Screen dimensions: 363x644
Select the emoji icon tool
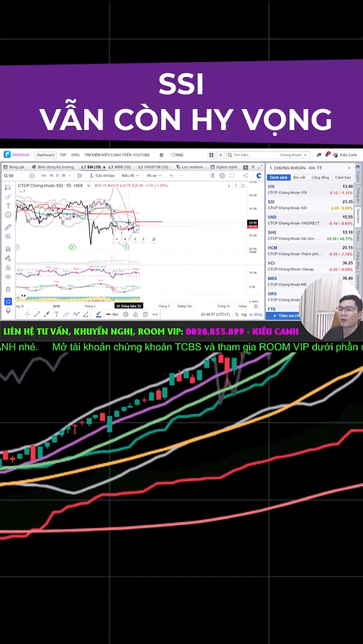(8, 215)
